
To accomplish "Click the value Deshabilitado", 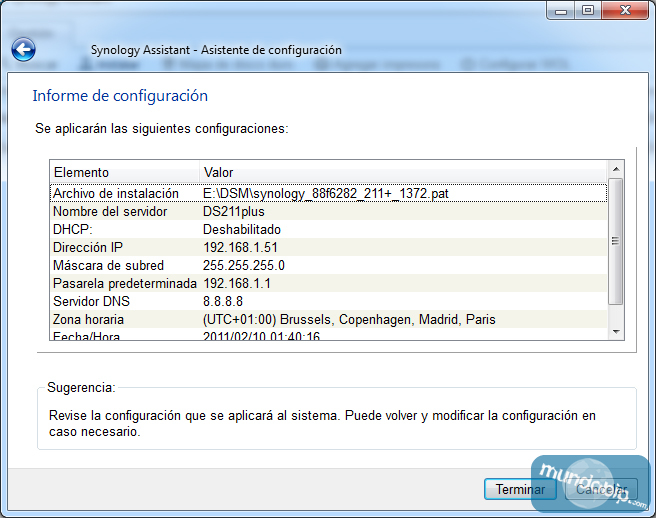I will (x=241, y=229).
